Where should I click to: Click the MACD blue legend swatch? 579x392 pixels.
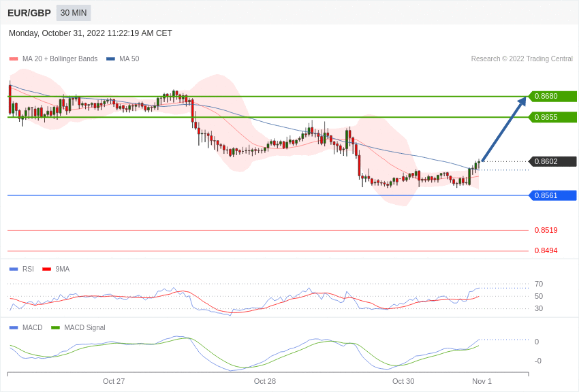[14, 327]
